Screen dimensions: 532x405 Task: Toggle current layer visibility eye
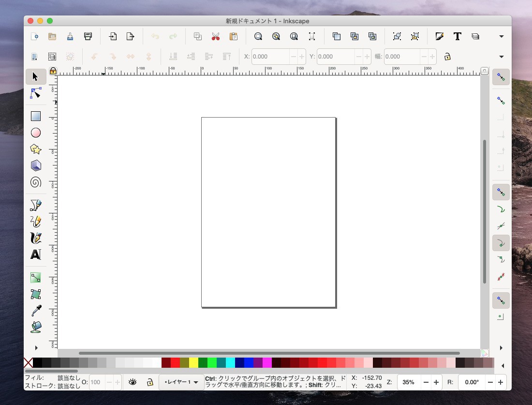133,382
